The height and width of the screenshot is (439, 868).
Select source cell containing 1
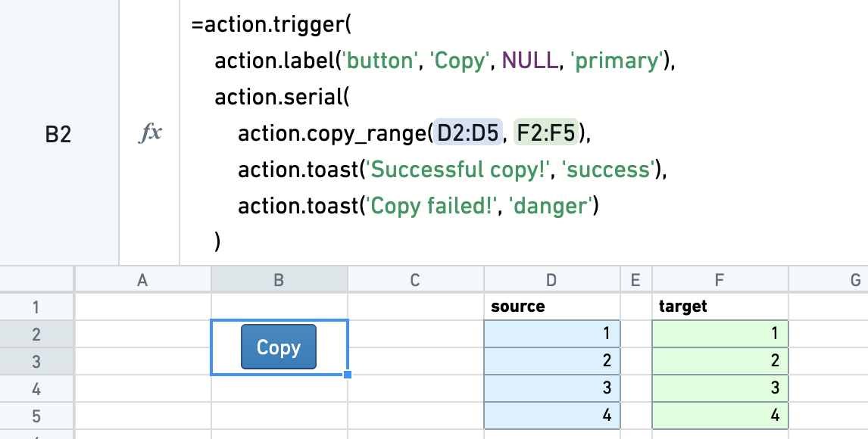click(x=552, y=334)
